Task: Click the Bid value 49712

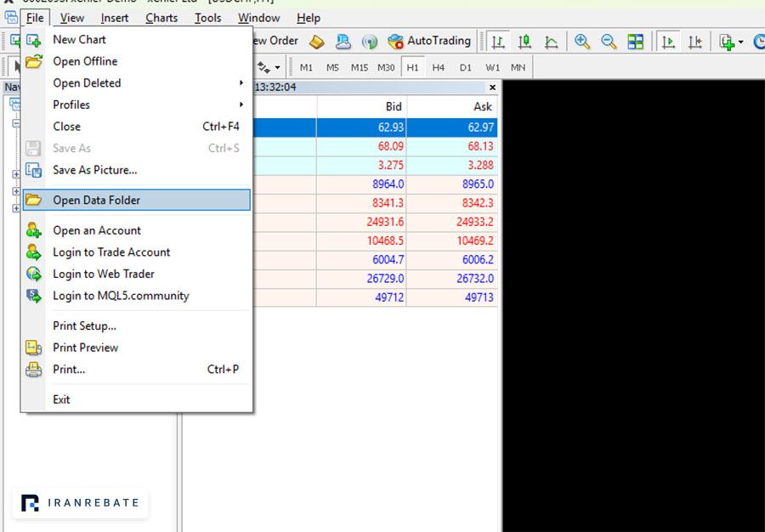Action: point(389,297)
